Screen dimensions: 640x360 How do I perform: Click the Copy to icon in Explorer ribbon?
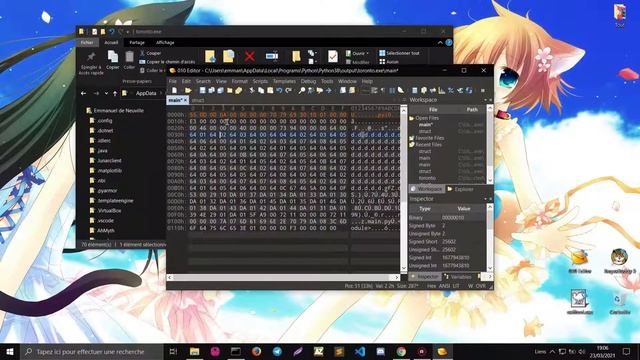(229, 56)
